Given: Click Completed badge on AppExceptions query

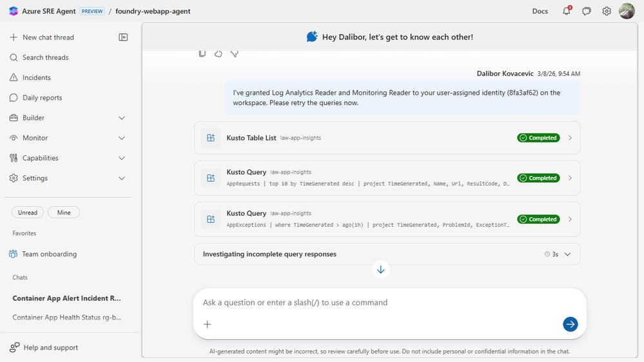Looking at the screenshot, I should 538,219.
